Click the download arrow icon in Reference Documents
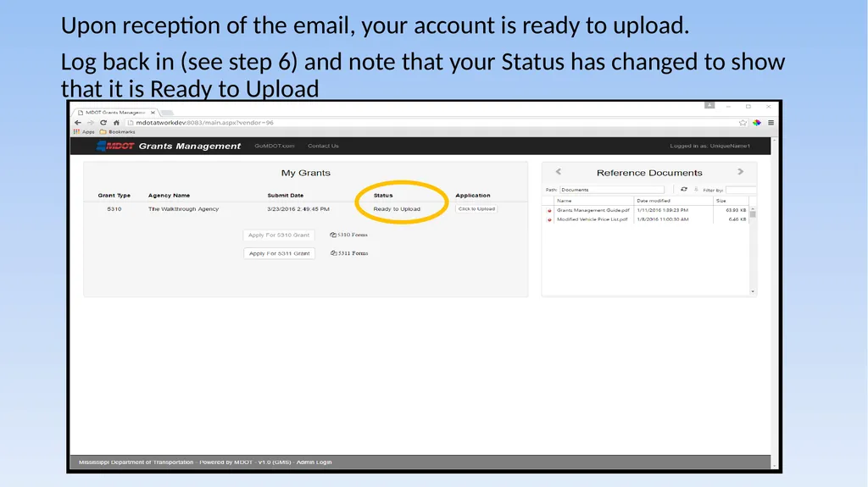 click(696, 189)
